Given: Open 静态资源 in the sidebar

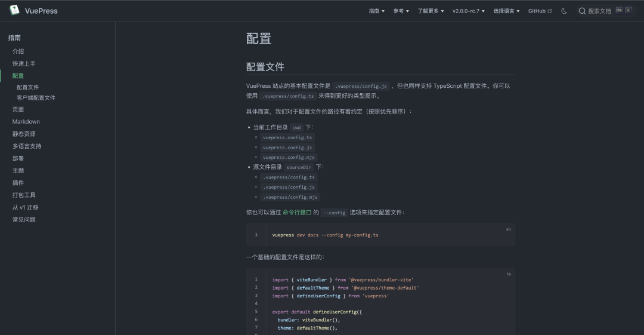Looking at the screenshot, I should click(x=24, y=134).
